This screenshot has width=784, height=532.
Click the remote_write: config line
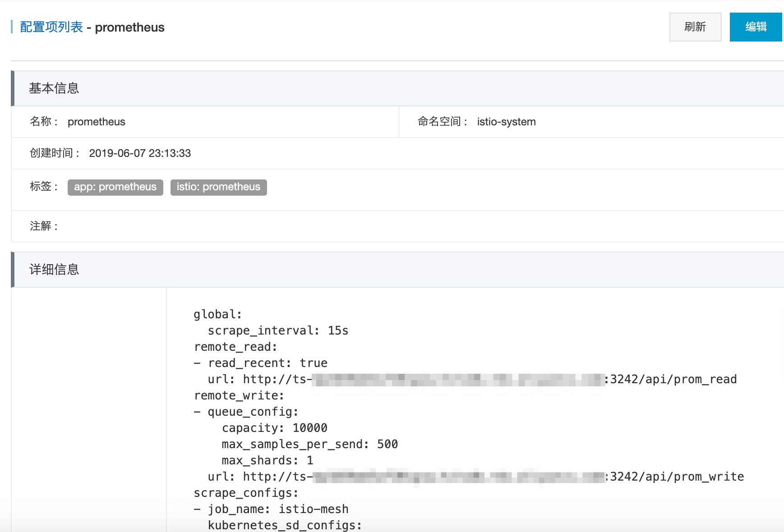[239, 395]
